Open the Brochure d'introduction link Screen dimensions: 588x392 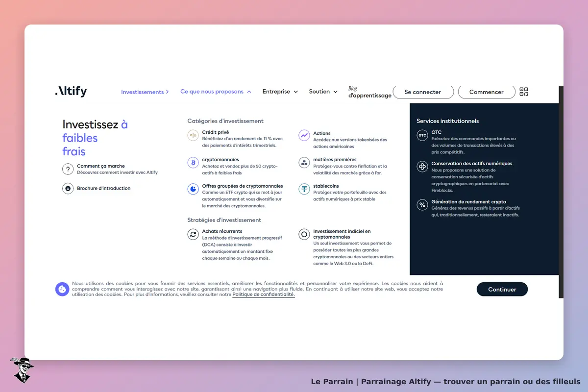tap(104, 188)
